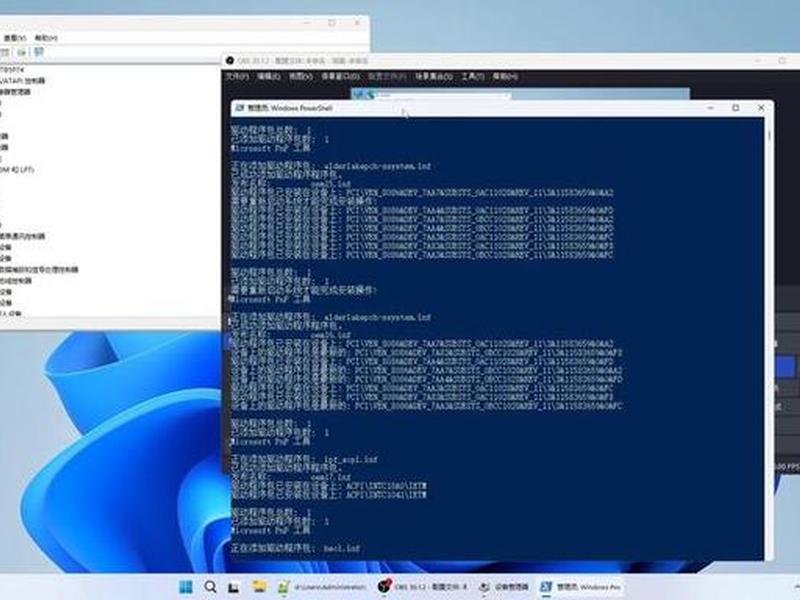Select the ATA/ATAPI 控制器 tree row

point(22,81)
